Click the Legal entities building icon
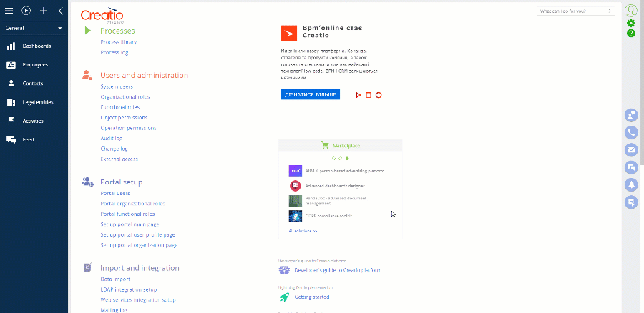644x313 pixels. click(x=11, y=103)
